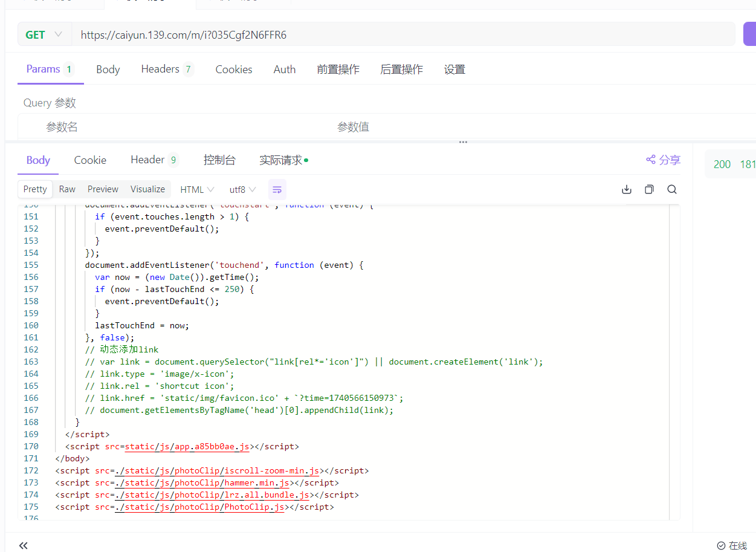
Task: Open the request Cookies tab
Action: tap(234, 70)
